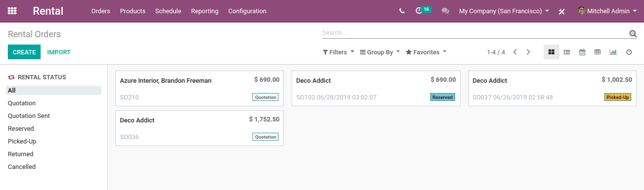Open the SO036 Deco Addict card
This screenshot has width=644, height=190.
pos(200,128)
